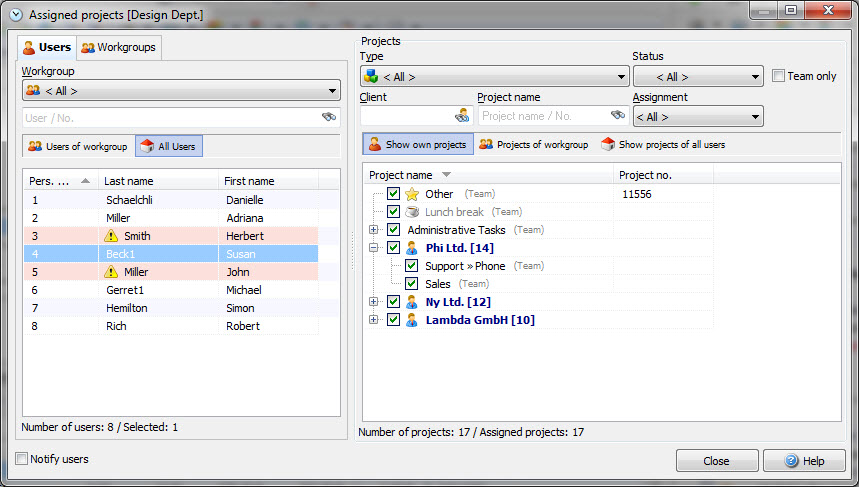This screenshot has height=487, width=859.
Task: Click binoculars icon in User search field
Action: (x=328, y=117)
